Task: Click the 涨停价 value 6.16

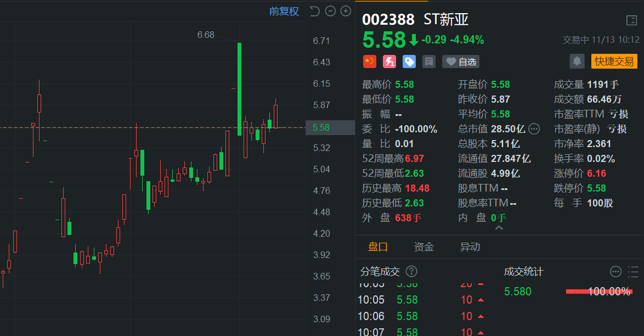Action: click(x=596, y=173)
